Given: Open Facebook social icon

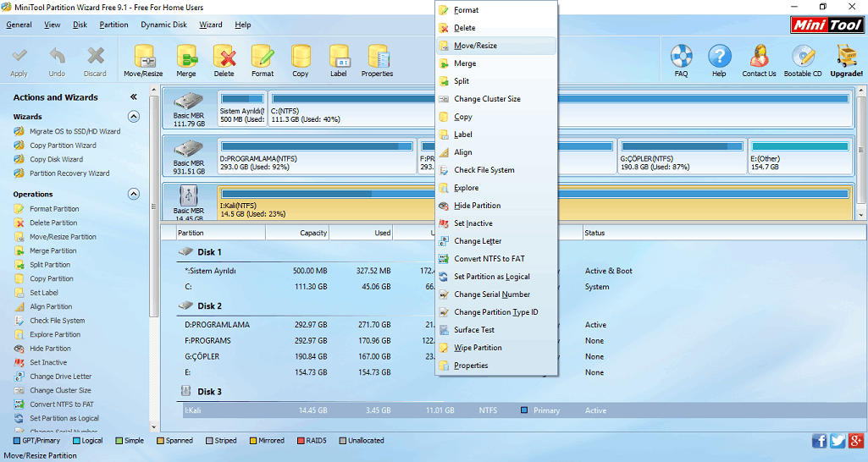Looking at the screenshot, I should (x=820, y=440).
